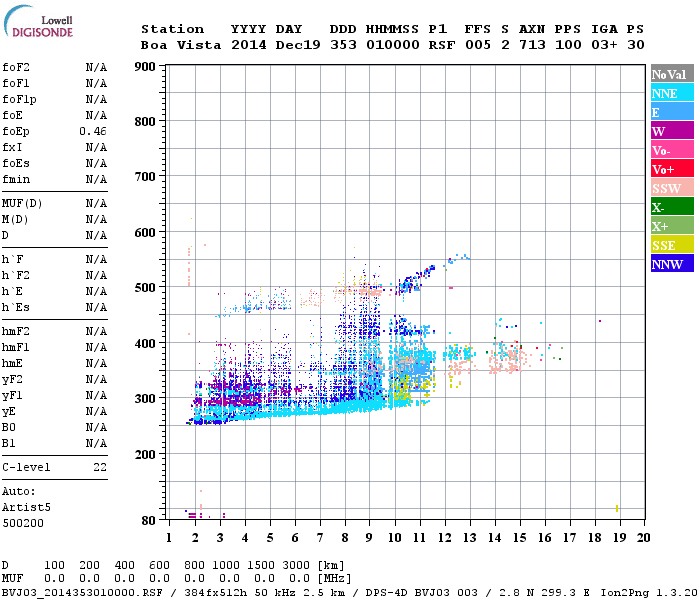
Task: Click the foEp value 0.46
Action: [x=93, y=131]
